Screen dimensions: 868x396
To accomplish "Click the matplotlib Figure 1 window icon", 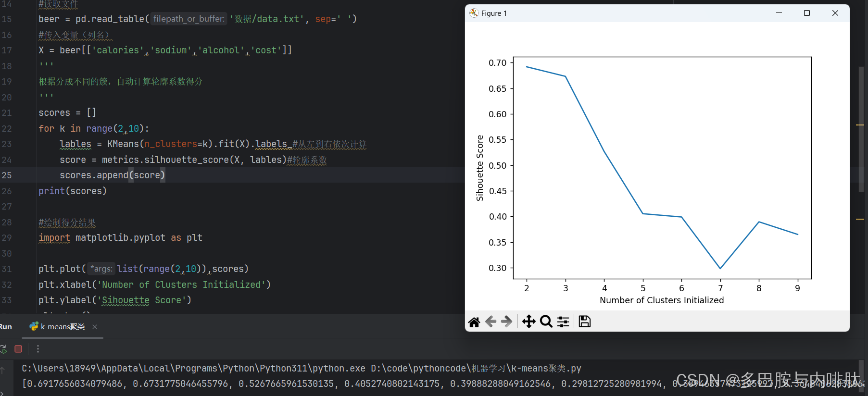I will pos(474,13).
